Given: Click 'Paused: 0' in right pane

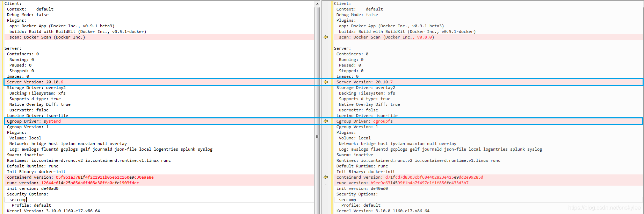Looking at the screenshot, I should [350, 65].
